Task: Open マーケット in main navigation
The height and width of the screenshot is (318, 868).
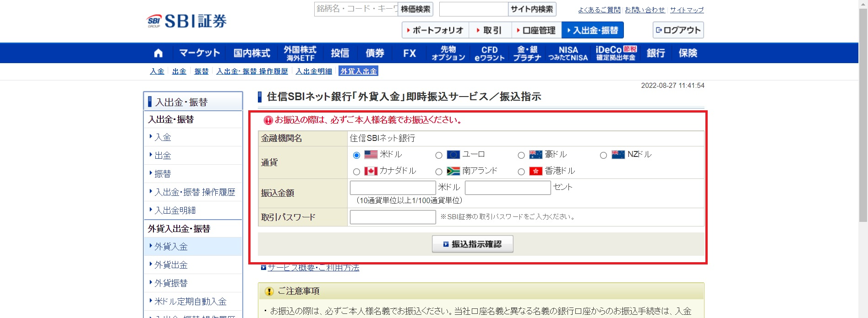Action: point(199,53)
